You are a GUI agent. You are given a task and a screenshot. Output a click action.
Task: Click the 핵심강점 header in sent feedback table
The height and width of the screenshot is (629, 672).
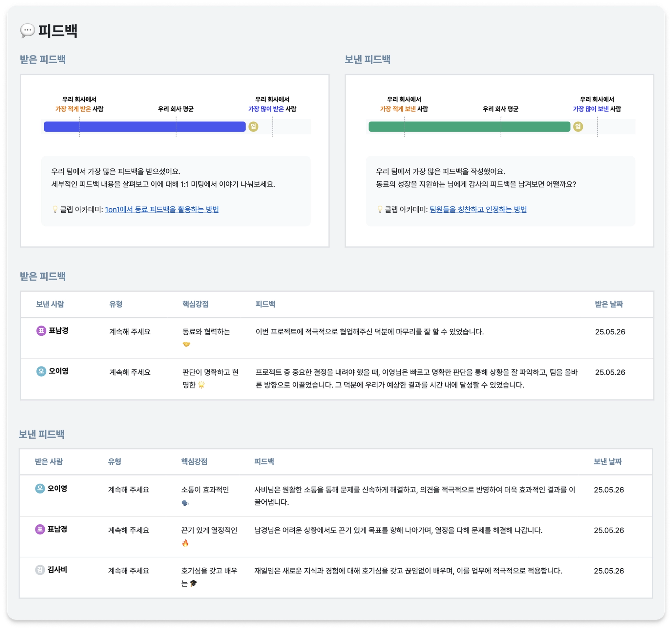pyautogui.click(x=194, y=461)
